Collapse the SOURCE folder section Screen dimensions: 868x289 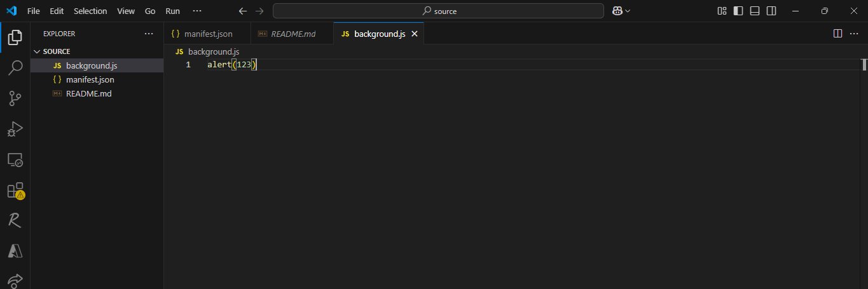[x=97, y=51]
